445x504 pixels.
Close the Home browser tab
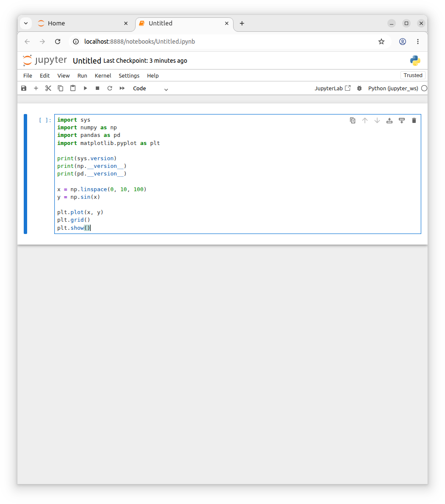[126, 23]
